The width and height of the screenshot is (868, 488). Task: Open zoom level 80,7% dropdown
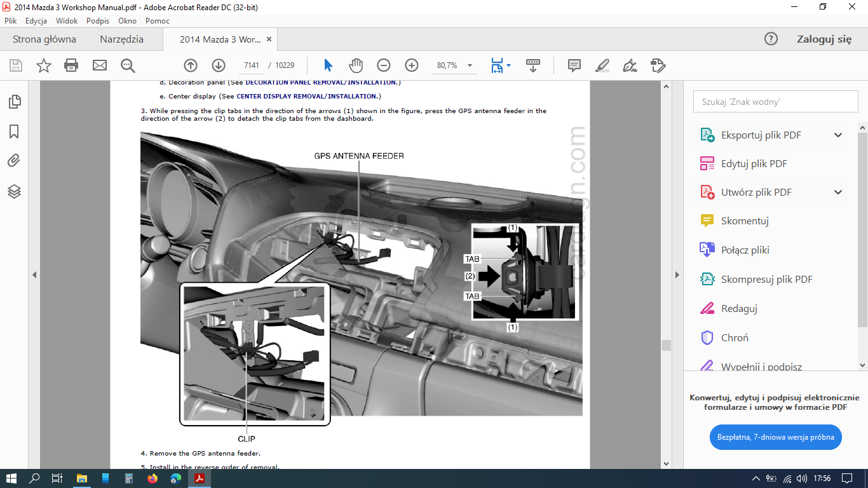470,65
